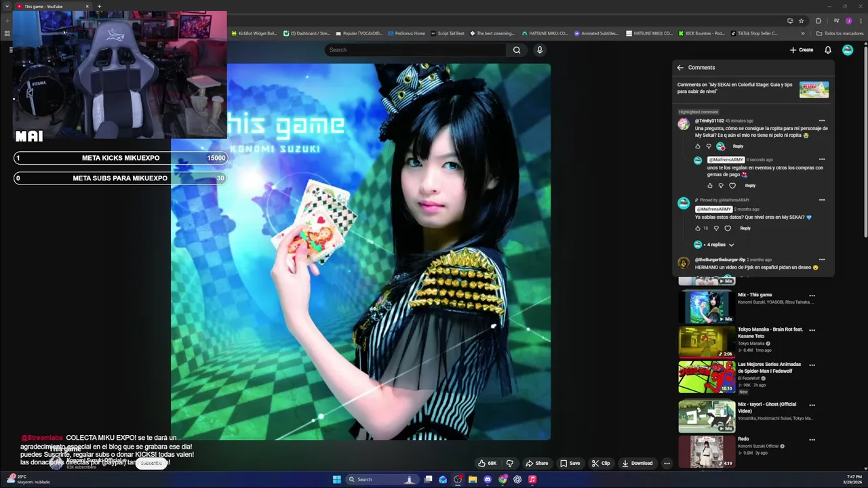Screen dimensions: 868x488
Task: Dislike the comment by @Trinity31182
Action: coord(709,146)
